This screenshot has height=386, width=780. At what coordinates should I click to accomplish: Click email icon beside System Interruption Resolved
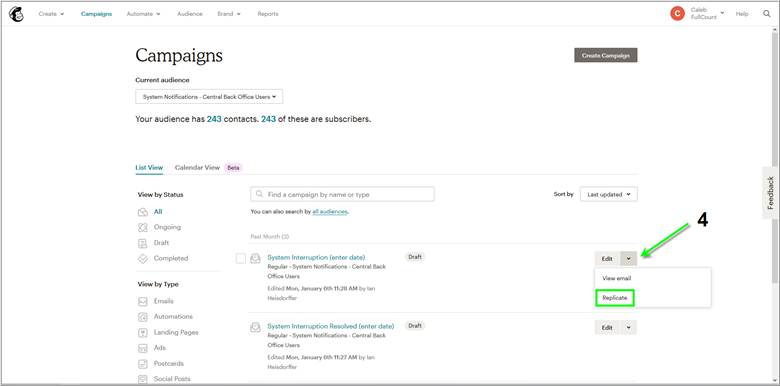(x=255, y=327)
